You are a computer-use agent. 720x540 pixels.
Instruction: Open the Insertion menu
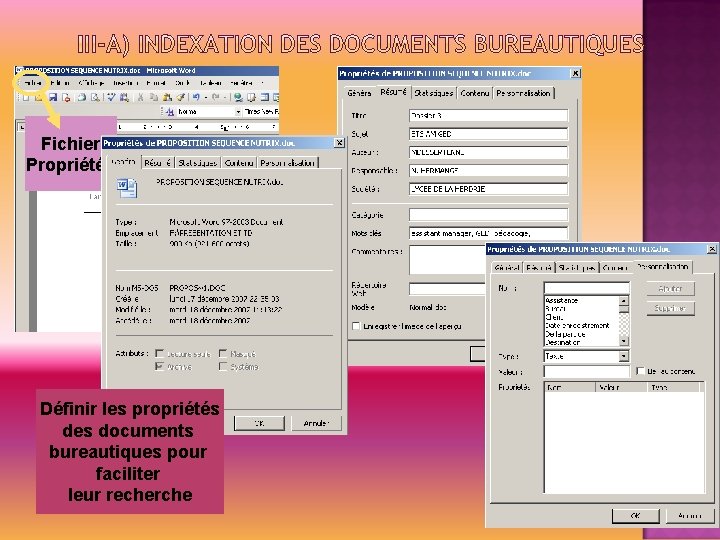click(125, 83)
